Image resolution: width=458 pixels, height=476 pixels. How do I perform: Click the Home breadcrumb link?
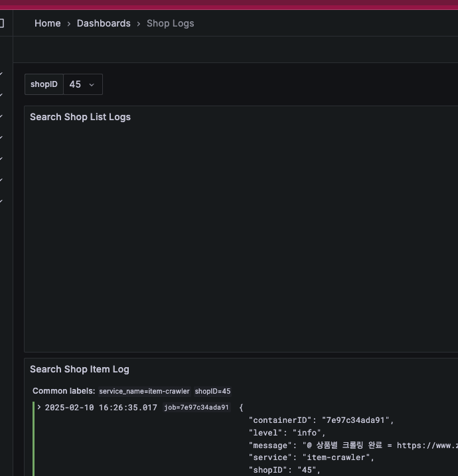(47, 23)
